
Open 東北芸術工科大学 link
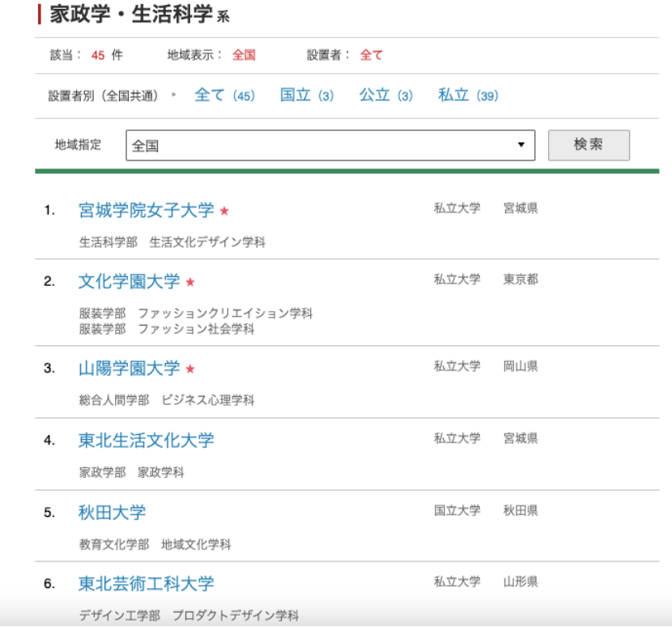click(x=147, y=584)
